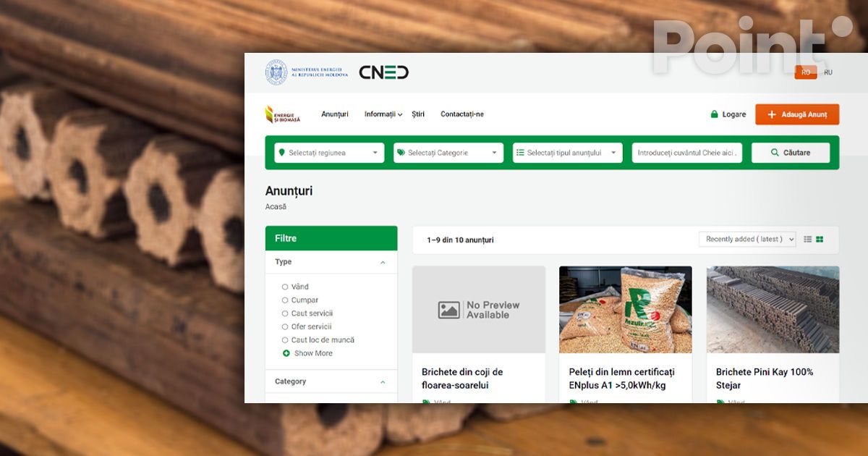Viewport: 868px width, 456px height.
Task: Select the Vând radio option
Action: pyautogui.click(x=285, y=287)
